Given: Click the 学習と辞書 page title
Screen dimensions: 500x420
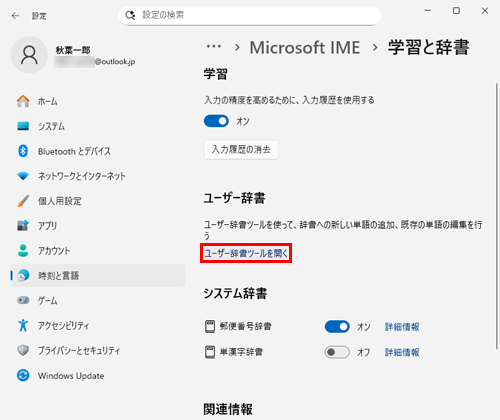Looking at the screenshot, I should [429, 47].
